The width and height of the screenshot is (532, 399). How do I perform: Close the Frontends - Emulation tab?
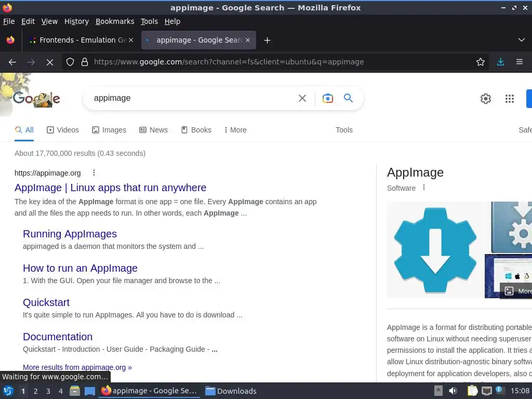pyautogui.click(x=131, y=40)
